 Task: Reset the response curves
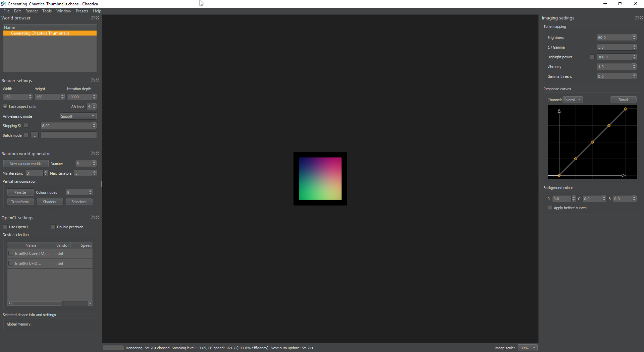click(x=623, y=100)
